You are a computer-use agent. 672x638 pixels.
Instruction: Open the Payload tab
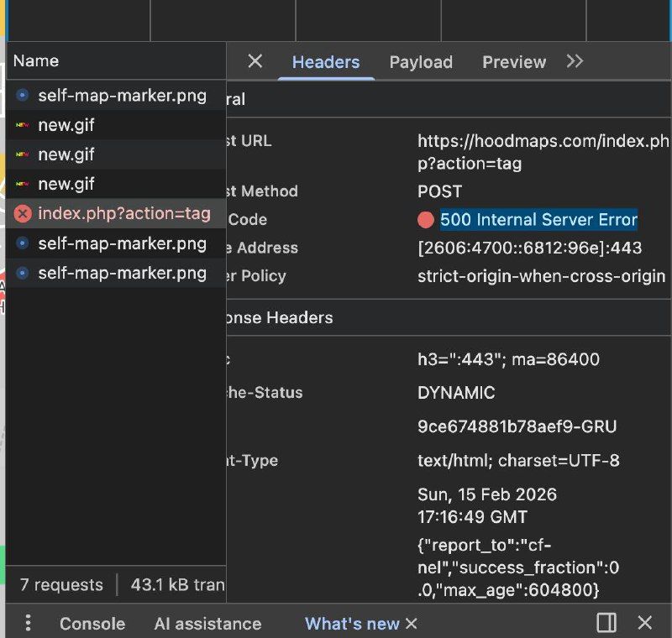[421, 62]
